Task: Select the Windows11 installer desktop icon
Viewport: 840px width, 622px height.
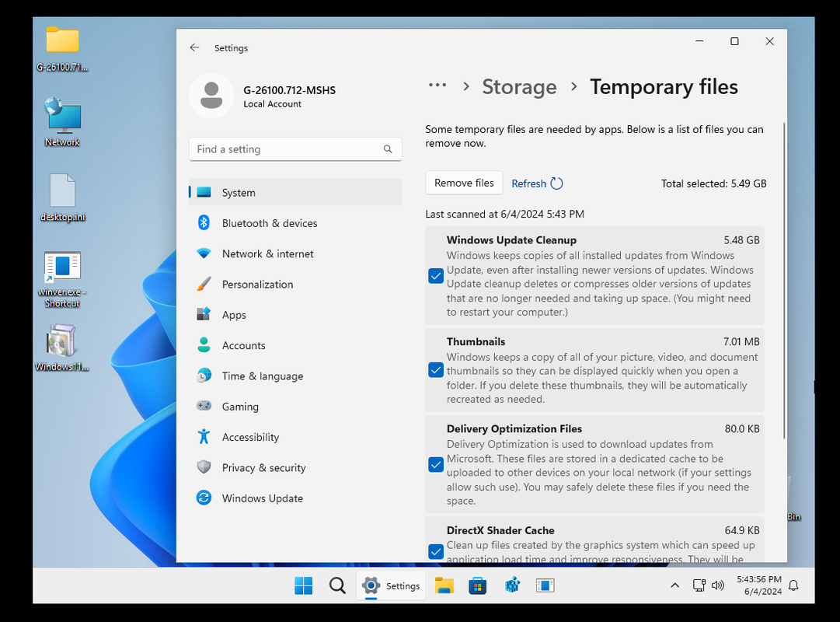Action: 62,348
